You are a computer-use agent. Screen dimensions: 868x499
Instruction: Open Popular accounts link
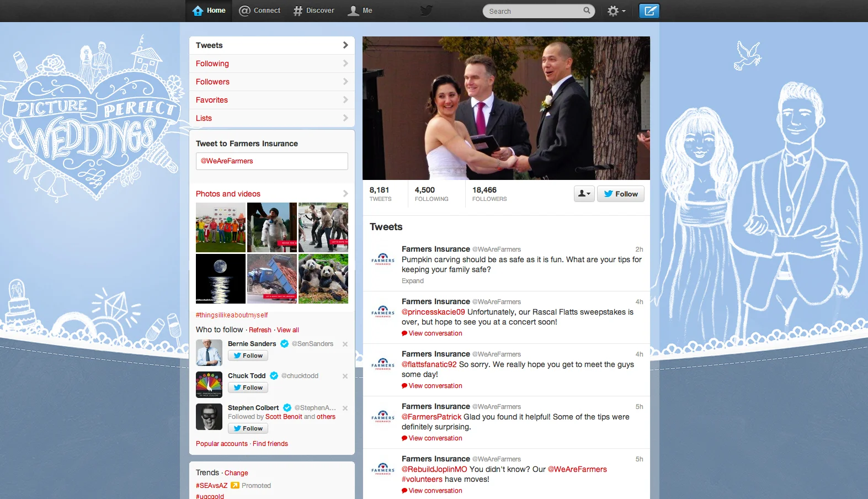(222, 444)
